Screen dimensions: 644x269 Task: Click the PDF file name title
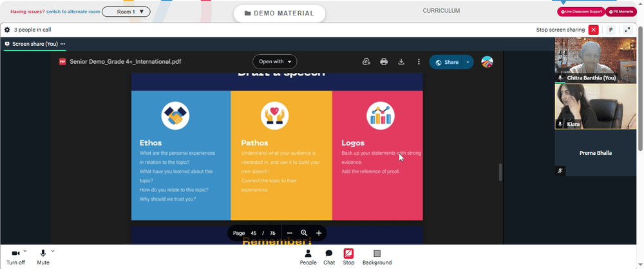[126, 62]
